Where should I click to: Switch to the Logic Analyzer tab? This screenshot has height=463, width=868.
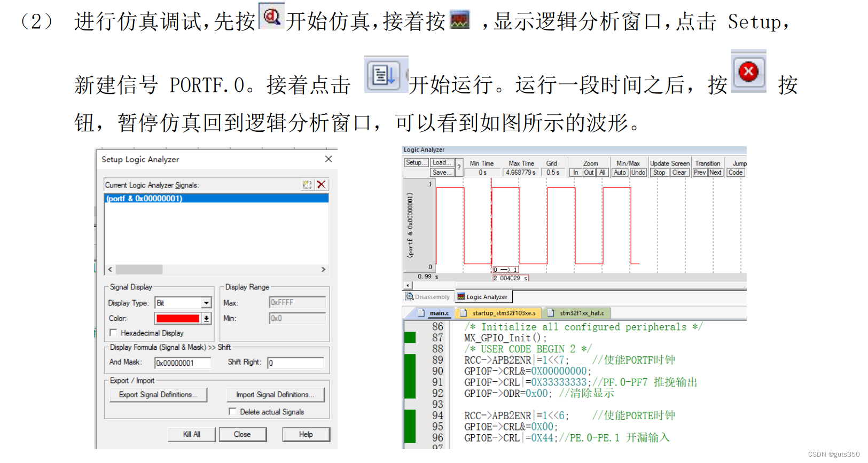pyautogui.click(x=483, y=297)
